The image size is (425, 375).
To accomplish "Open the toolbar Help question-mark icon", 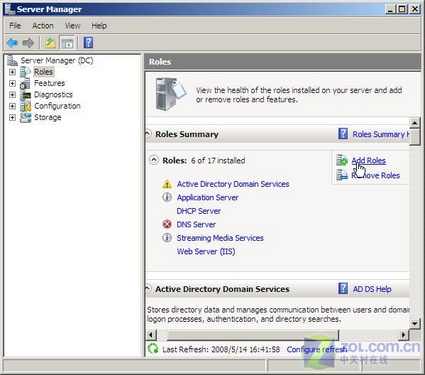I will (88, 43).
